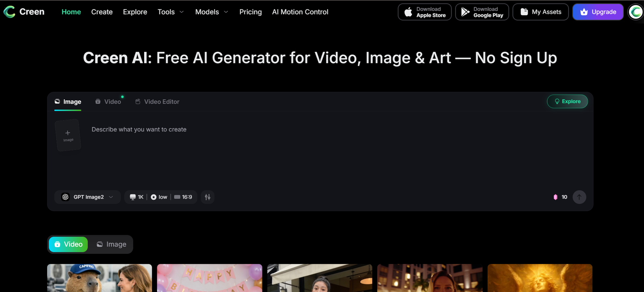The width and height of the screenshot is (644, 292).
Task: Submit prompt with the up-arrow send button
Action: pyautogui.click(x=579, y=197)
